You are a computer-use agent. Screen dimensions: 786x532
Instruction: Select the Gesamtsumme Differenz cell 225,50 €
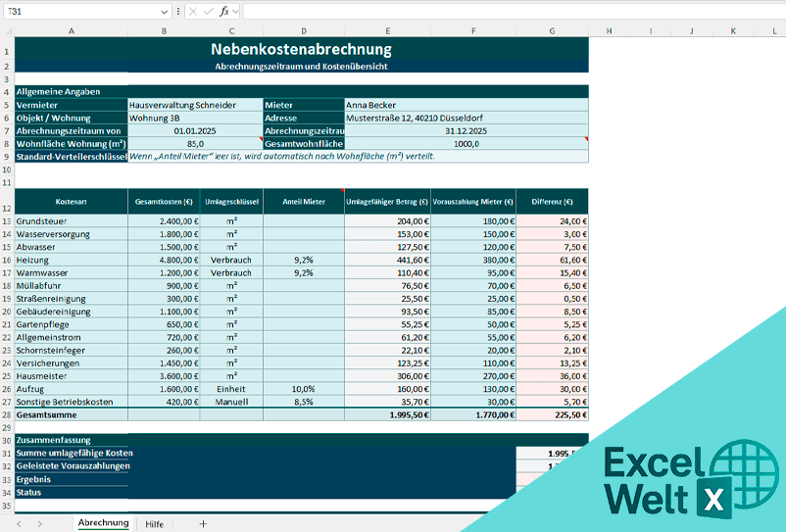point(552,414)
